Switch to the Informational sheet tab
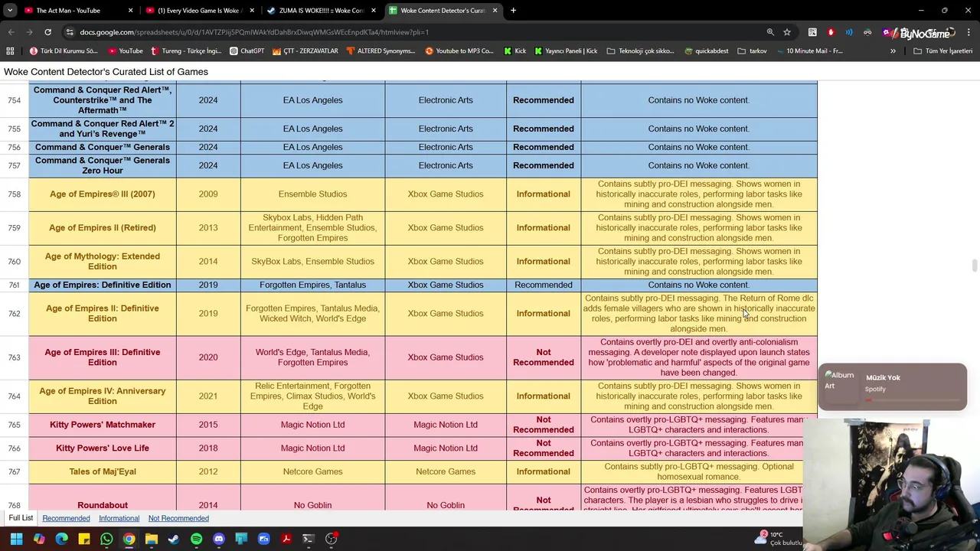The width and height of the screenshot is (980, 551). click(119, 519)
